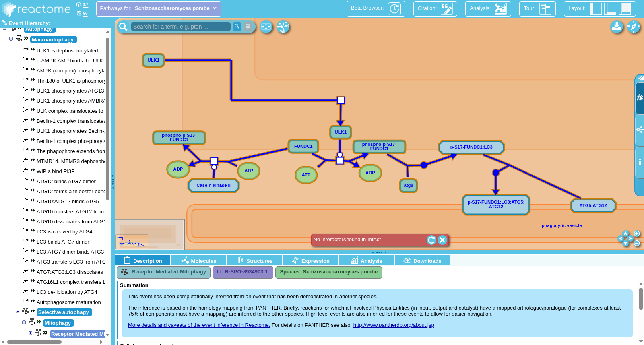Select Autophagosome maturation event
Image resolution: width=644 pixels, height=345 pixels.
69,302
